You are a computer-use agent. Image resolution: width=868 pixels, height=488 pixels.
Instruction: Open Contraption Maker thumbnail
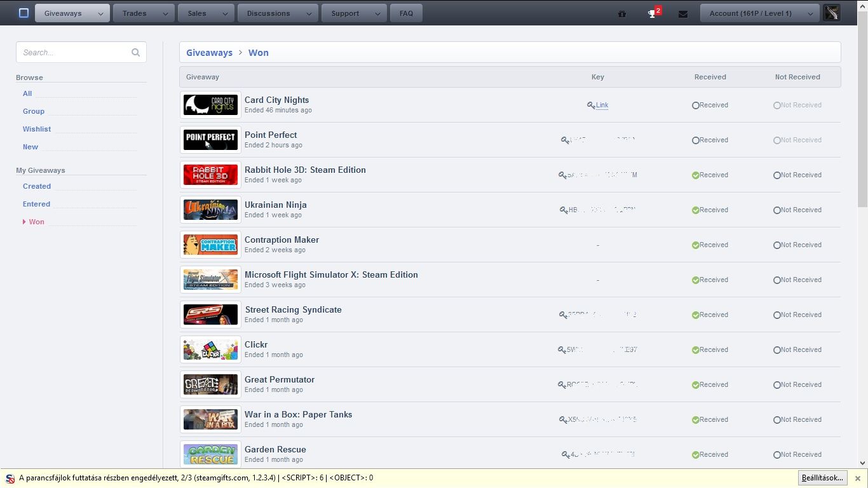(210, 245)
